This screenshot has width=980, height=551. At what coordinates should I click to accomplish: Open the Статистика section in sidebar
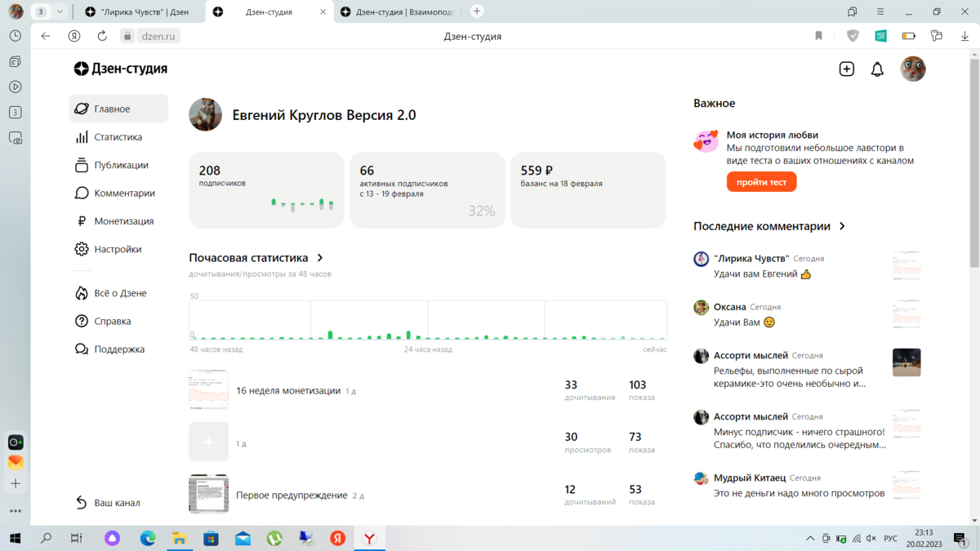[118, 137]
